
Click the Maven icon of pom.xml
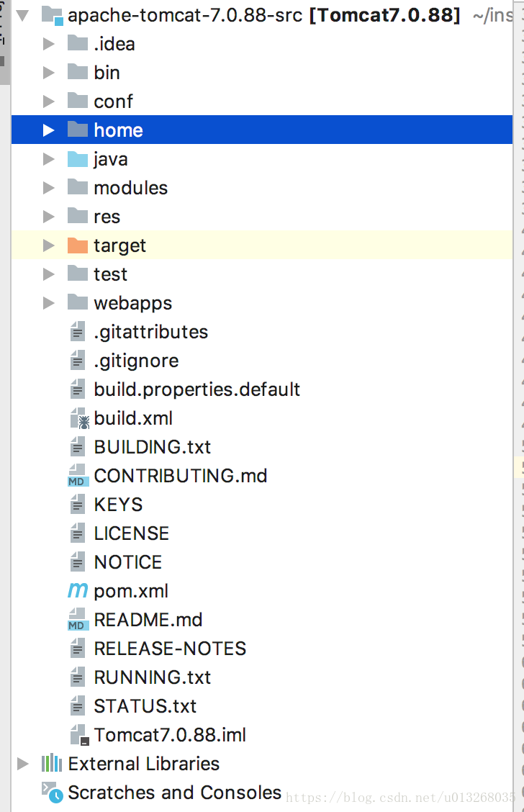[x=78, y=590]
